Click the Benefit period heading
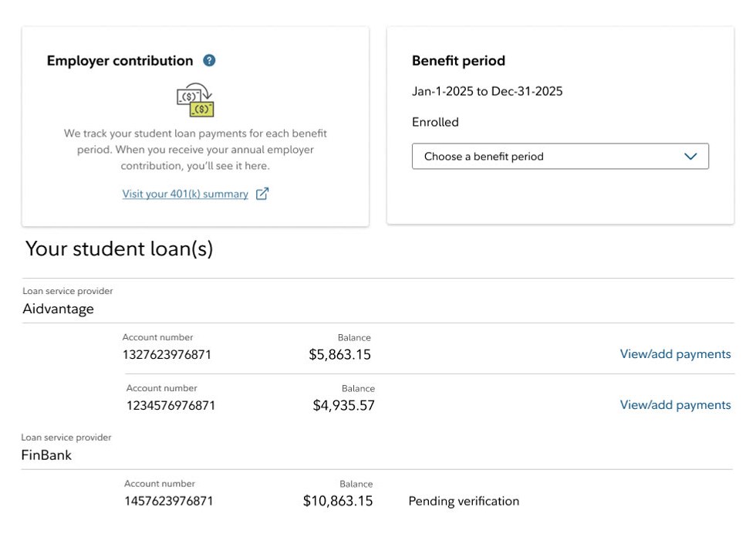 click(458, 61)
